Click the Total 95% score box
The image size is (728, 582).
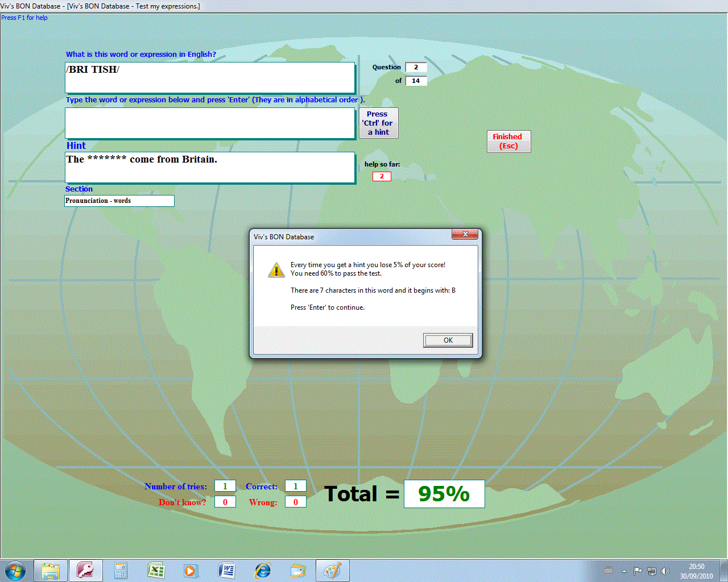(444, 494)
